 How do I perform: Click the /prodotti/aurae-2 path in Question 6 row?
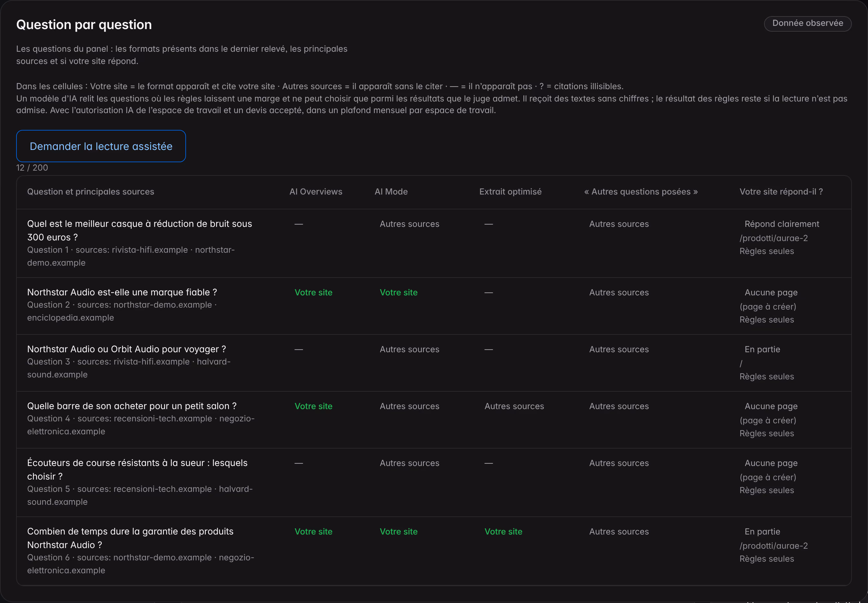tap(774, 545)
